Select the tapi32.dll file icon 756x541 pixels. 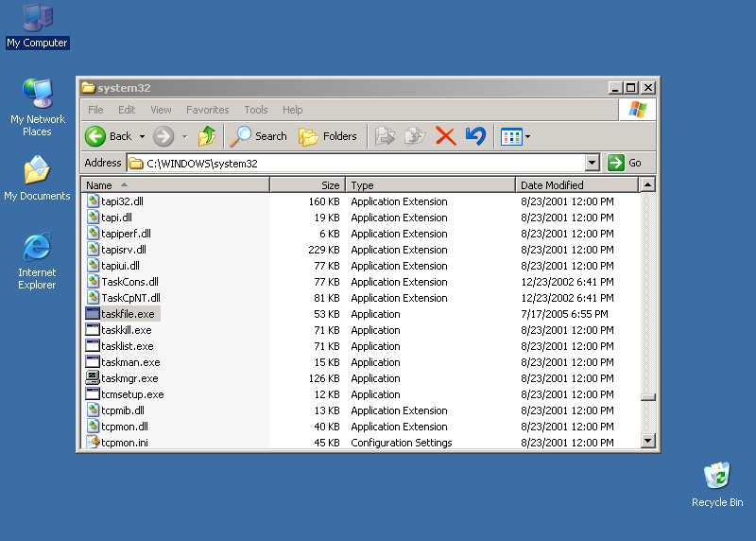[93, 201]
